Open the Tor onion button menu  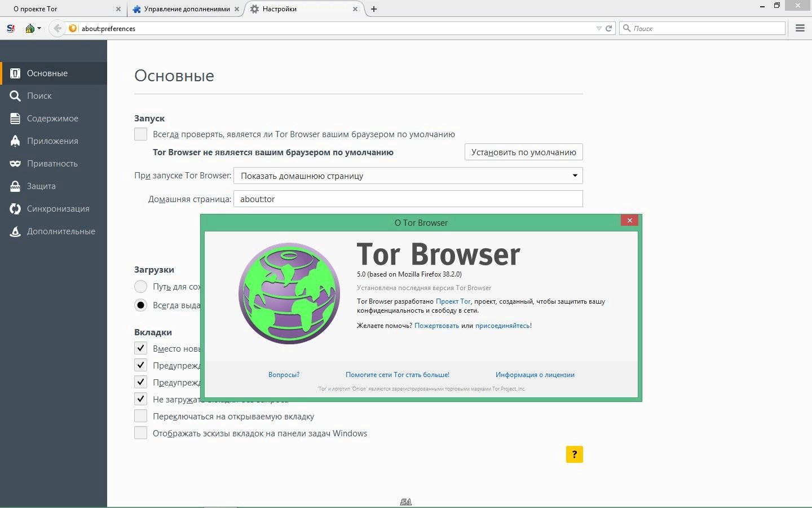pos(33,28)
